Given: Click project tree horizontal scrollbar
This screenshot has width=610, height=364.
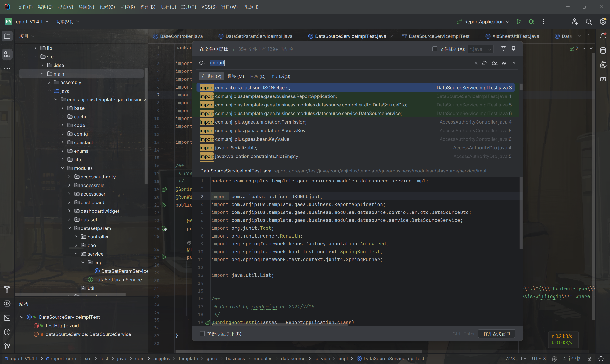Looking at the screenshot, I should click(70, 294).
